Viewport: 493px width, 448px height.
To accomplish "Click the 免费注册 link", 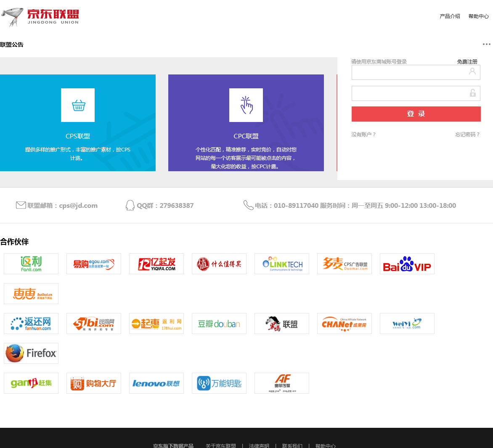I will 467,61.
